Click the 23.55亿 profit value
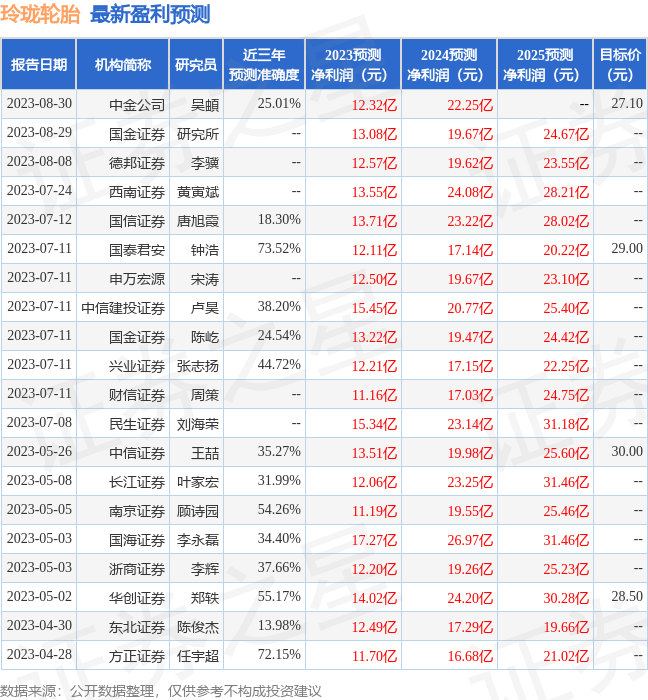648x700 pixels. click(x=566, y=163)
